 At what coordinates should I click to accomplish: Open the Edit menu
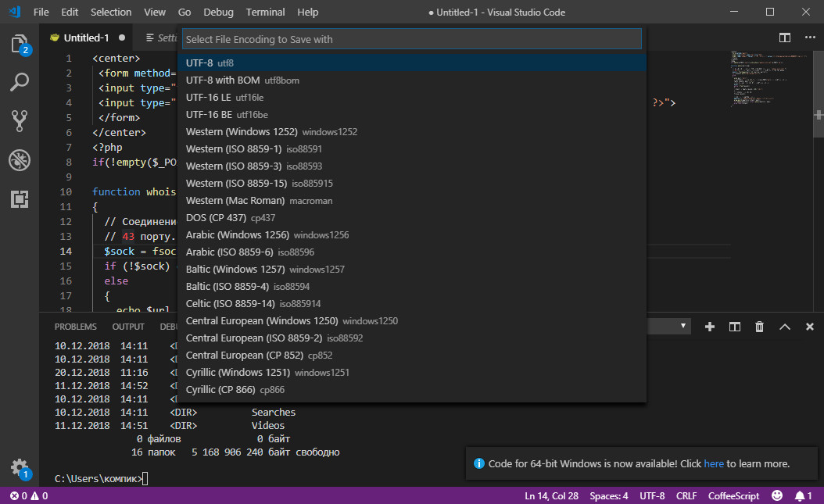(x=70, y=12)
